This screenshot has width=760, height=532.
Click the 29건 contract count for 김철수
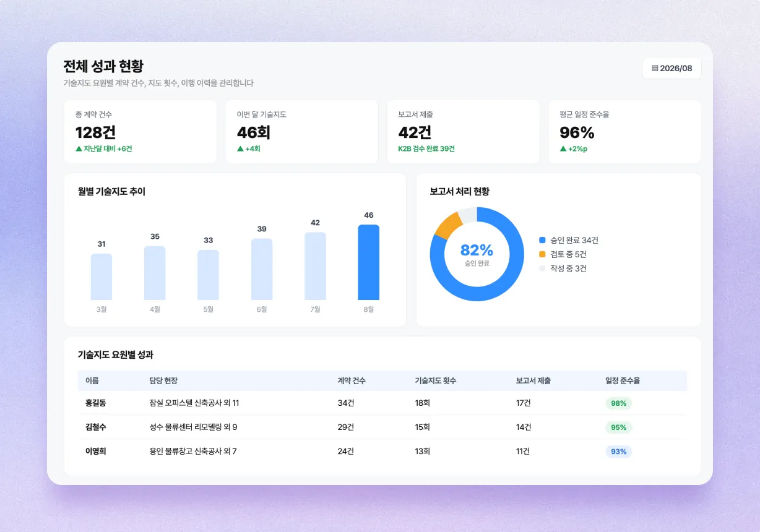(345, 427)
